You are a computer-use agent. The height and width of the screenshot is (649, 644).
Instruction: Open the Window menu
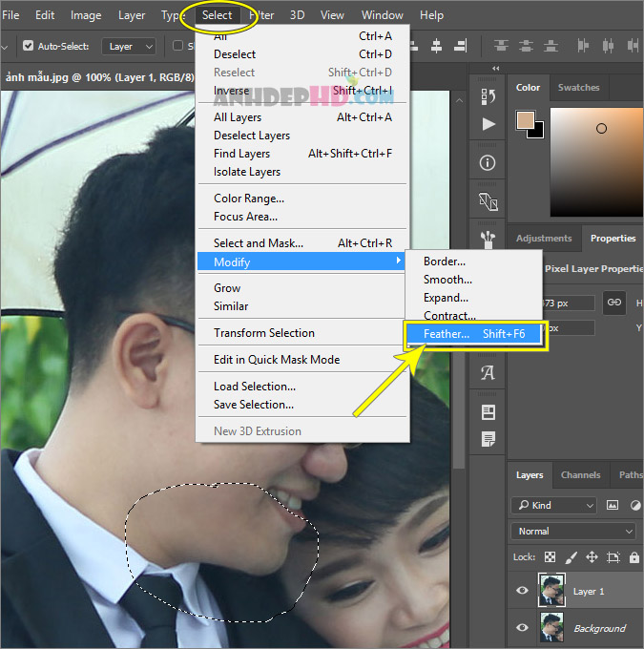click(x=382, y=15)
